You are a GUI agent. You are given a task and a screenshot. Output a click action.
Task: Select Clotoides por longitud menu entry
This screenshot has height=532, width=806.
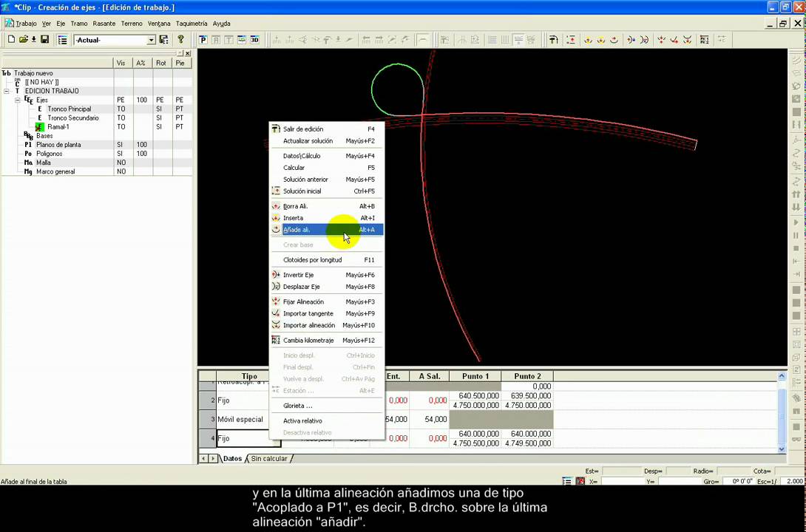(x=326, y=260)
